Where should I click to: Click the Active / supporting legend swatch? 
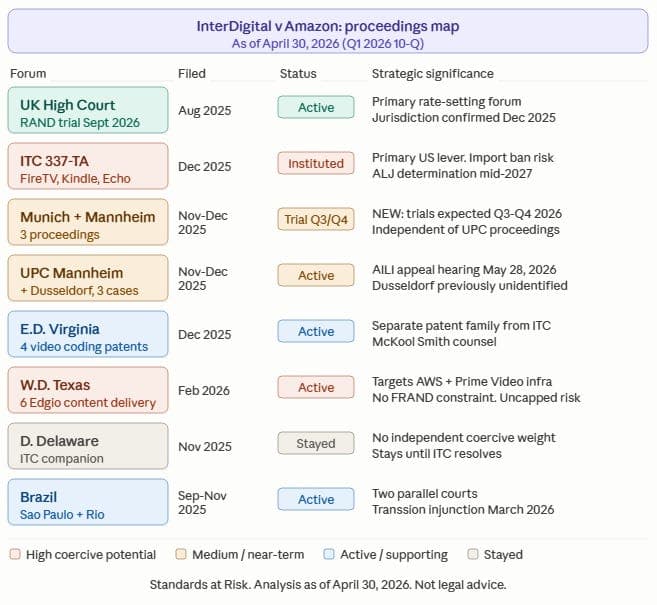tap(329, 554)
